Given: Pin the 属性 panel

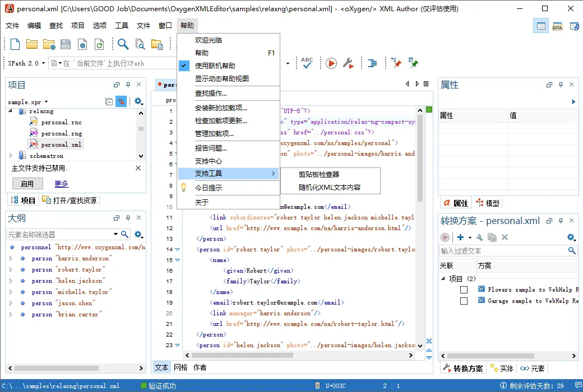Looking at the screenshot, I should [x=561, y=85].
